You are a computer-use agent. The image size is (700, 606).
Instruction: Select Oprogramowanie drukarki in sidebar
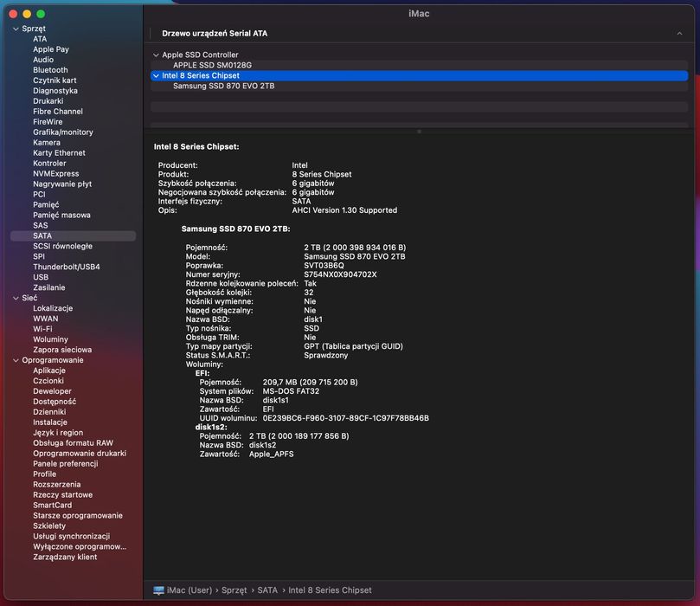80,454
